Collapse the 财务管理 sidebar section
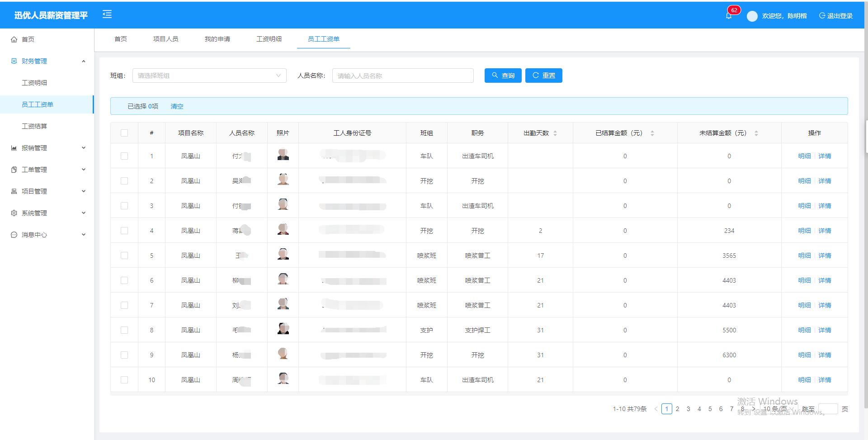This screenshot has height=440, width=868. pyautogui.click(x=47, y=61)
